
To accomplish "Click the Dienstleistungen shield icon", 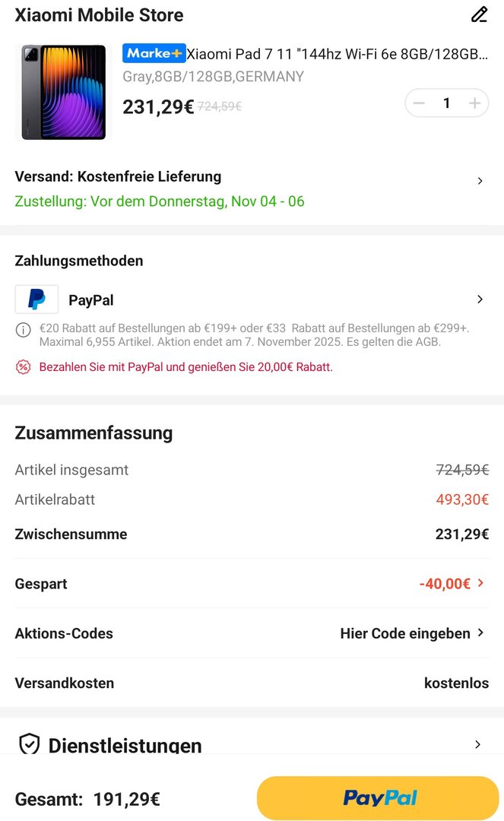I will [x=29, y=744].
